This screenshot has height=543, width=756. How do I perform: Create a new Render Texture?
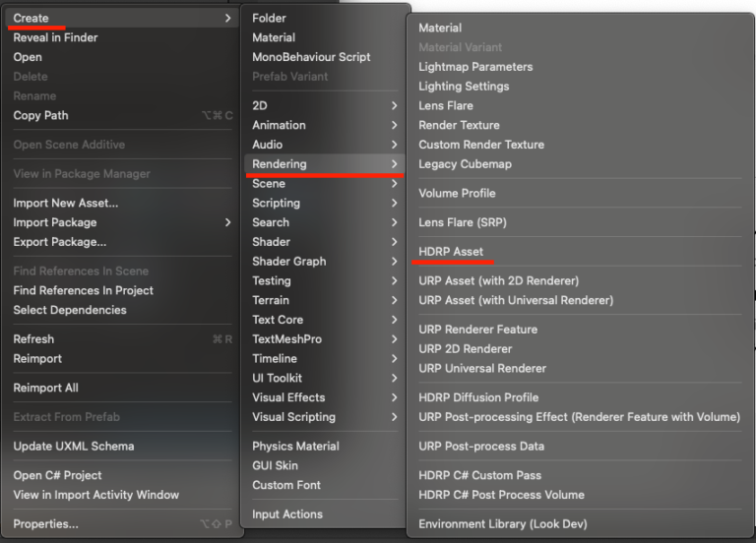[x=459, y=125]
